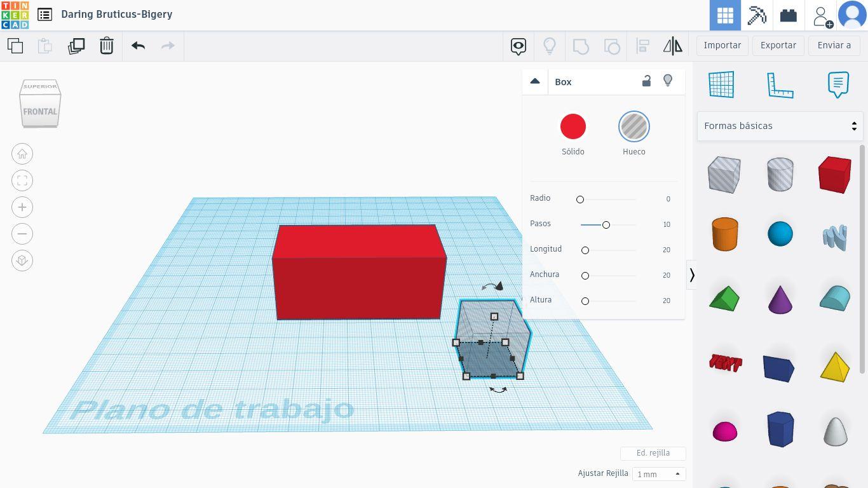Undo the last action
The height and width of the screenshot is (488, 868).
click(138, 46)
